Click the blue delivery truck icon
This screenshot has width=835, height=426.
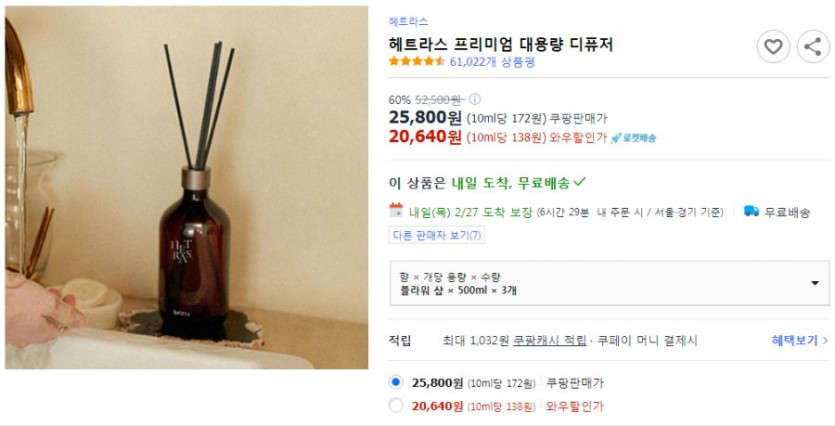pyautogui.click(x=751, y=211)
